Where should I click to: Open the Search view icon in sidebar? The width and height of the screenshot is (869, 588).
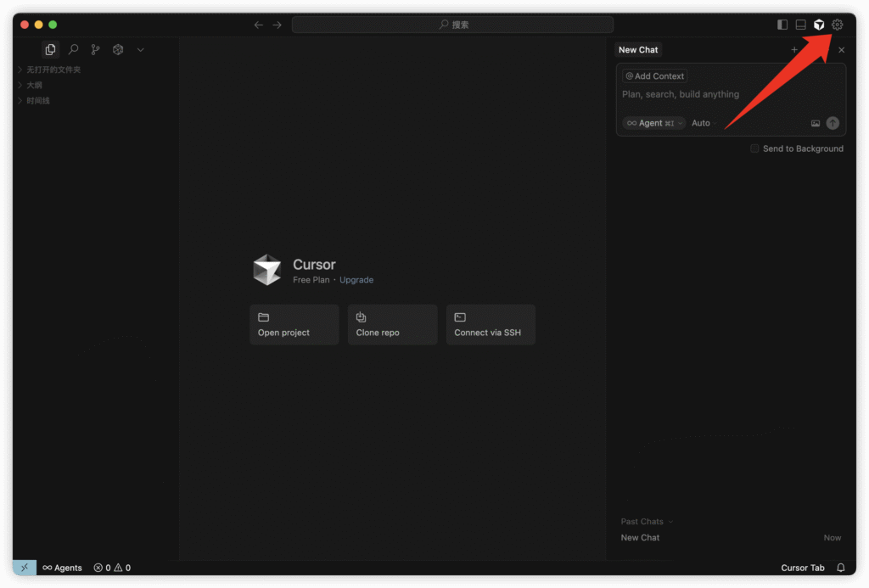coord(74,50)
